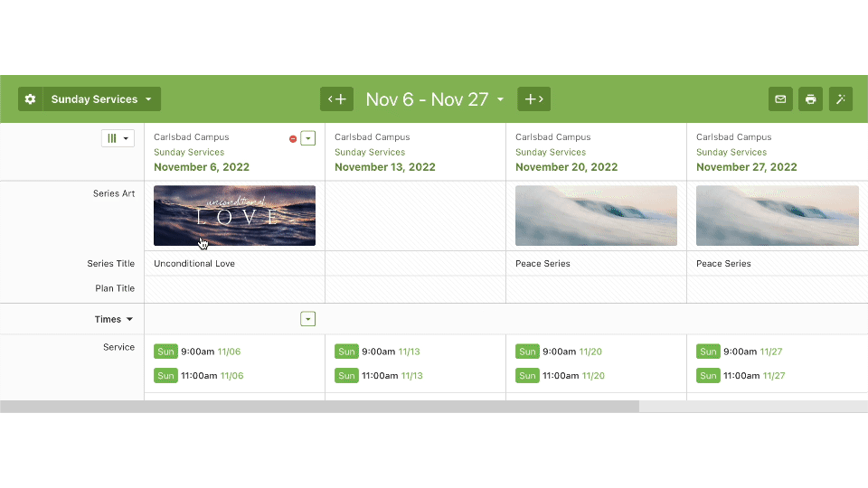Screen dimensions: 868x488
Task: Expand the Nov 6 - Nov 27 date range
Action: coord(435,99)
